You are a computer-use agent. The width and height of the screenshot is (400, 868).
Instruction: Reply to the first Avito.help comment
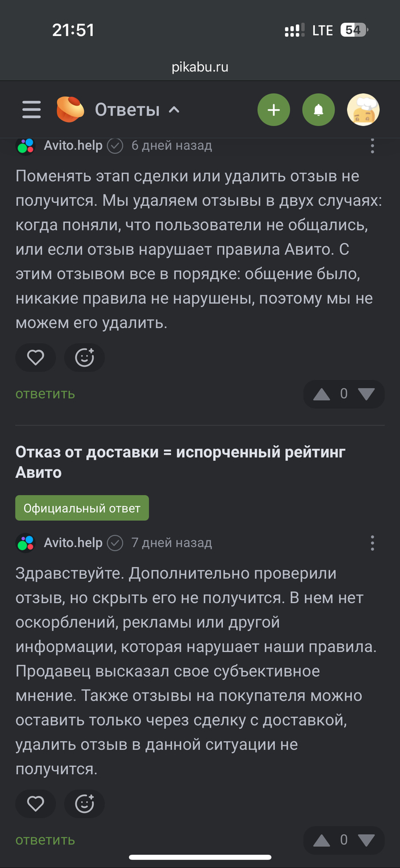tap(45, 394)
